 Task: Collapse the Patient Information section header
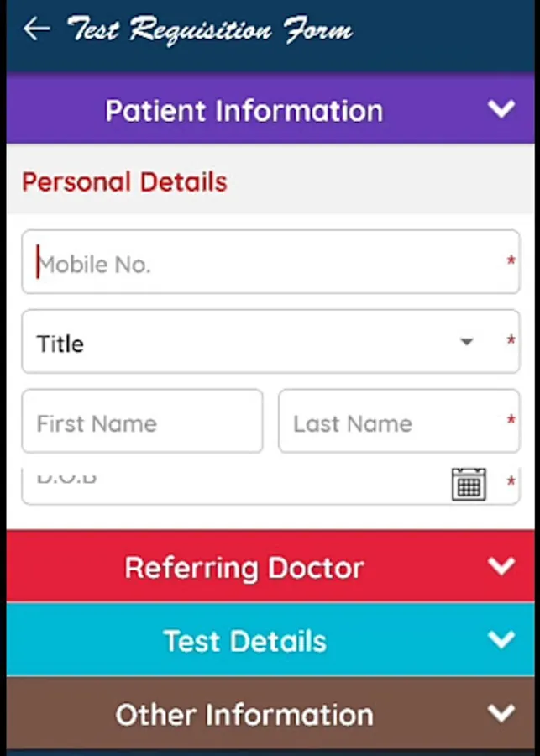point(244,110)
